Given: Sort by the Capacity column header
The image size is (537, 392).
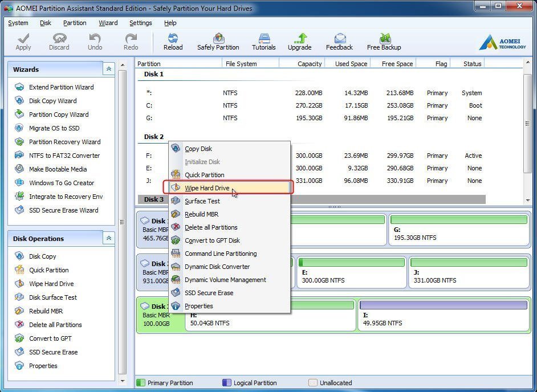Looking at the screenshot, I should [302, 64].
